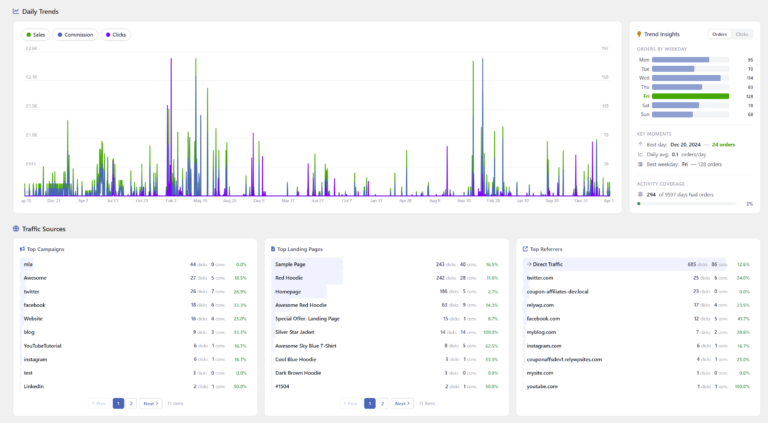
Task: Select the Homepage landing page
Action: [x=387, y=291]
